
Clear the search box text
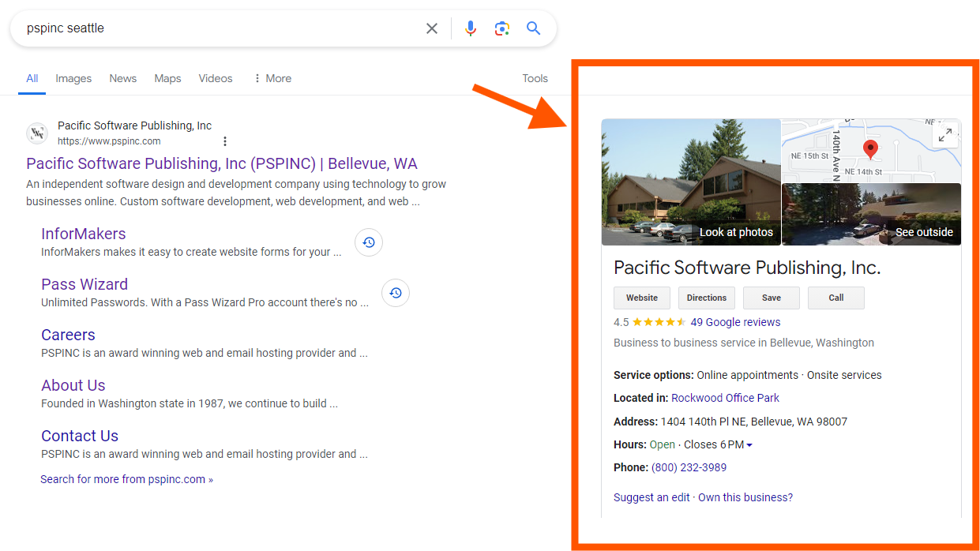(432, 28)
